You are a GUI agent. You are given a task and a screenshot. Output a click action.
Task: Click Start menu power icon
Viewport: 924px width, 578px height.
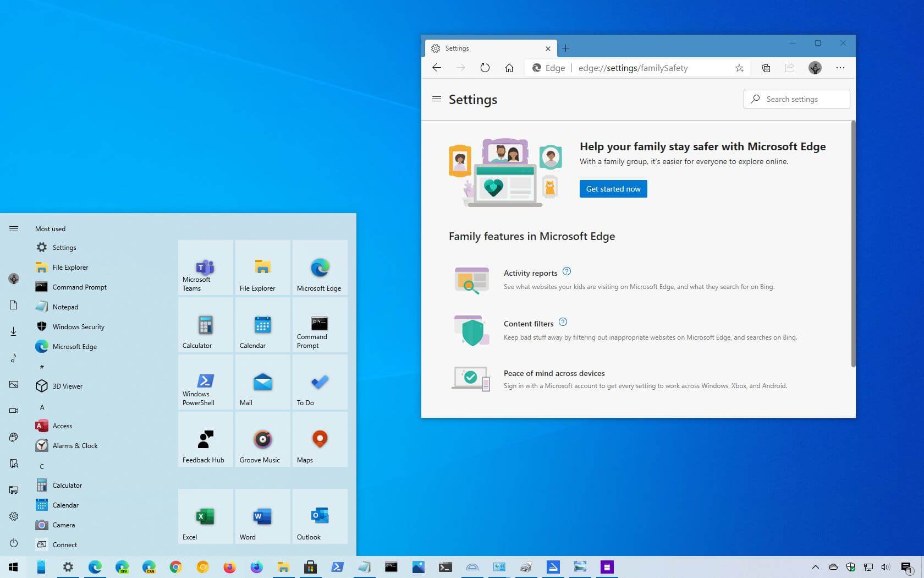coord(14,543)
